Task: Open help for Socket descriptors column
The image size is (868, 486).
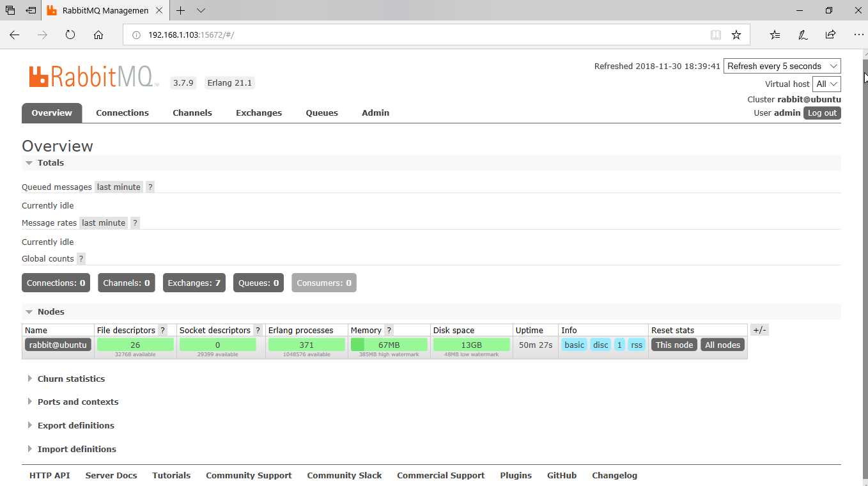Action: (258, 331)
